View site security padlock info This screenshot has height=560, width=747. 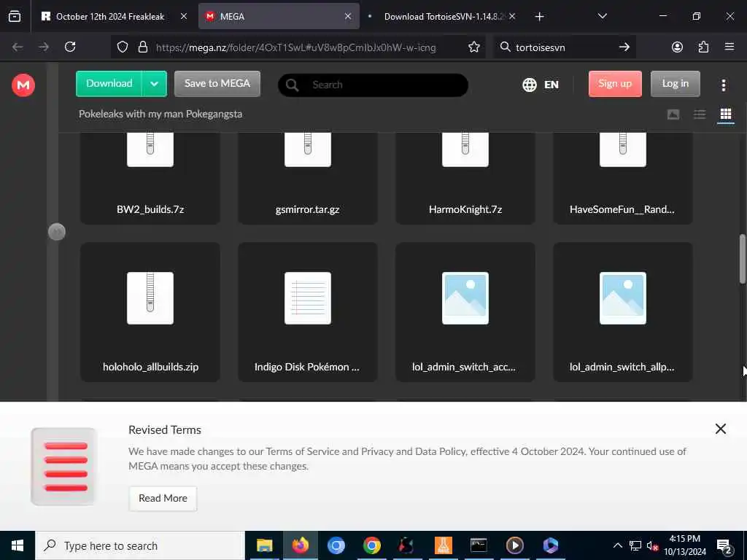(x=142, y=47)
